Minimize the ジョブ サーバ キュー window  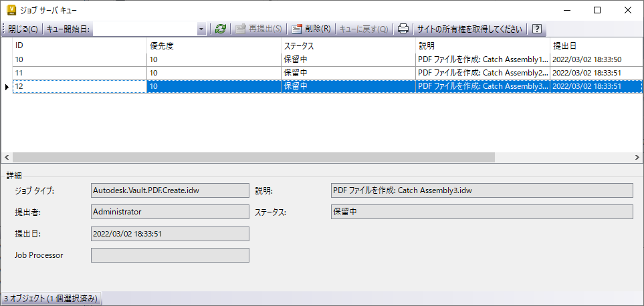567,10
